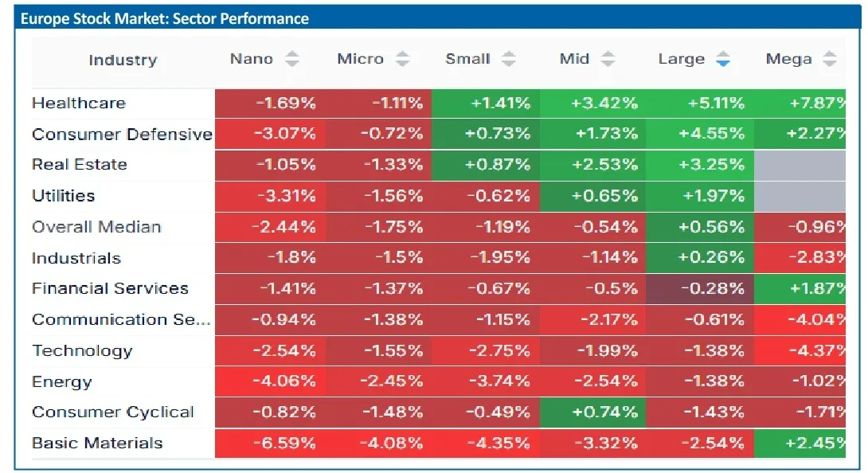868x473 pixels.
Task: Click Financial Services Large cell -0.28%
Action: [700, 288]
